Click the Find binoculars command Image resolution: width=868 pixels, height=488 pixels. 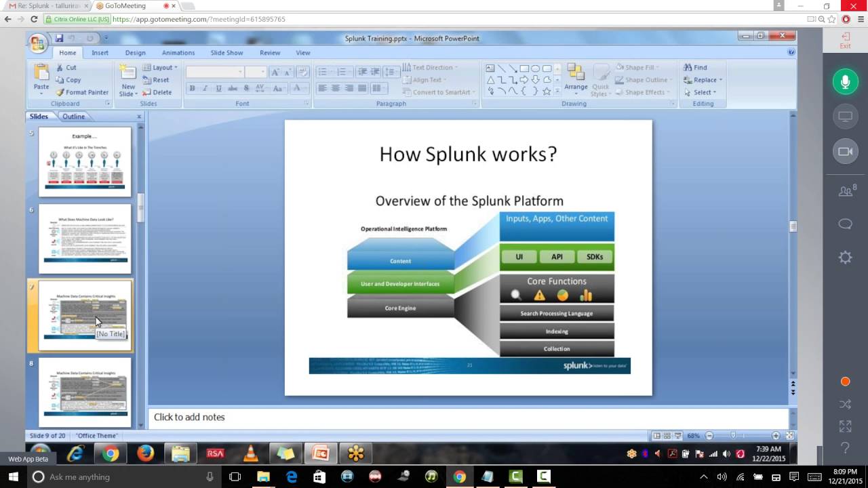point(695,68)
